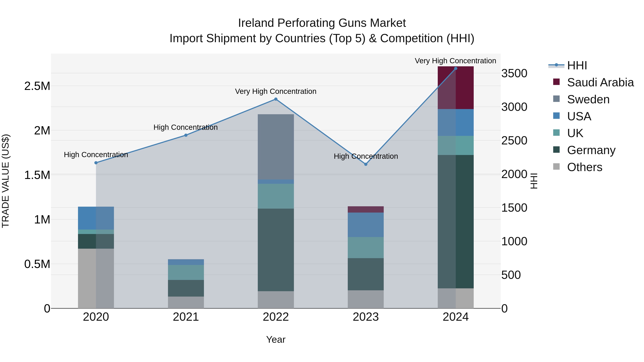Click the 'High Concentration' label above 2020
The image size is (644, 362).
pos(96,155)
